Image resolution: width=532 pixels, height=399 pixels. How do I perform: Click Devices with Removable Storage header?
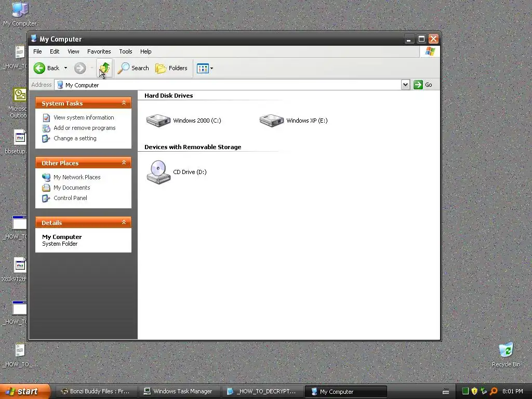click(x=193, y=147)
